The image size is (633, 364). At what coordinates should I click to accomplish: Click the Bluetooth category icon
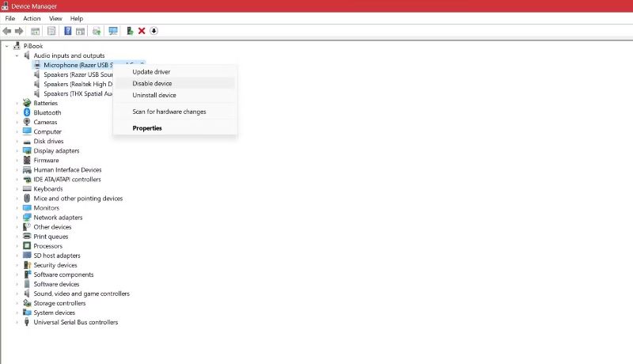click(x=28, y=112)
